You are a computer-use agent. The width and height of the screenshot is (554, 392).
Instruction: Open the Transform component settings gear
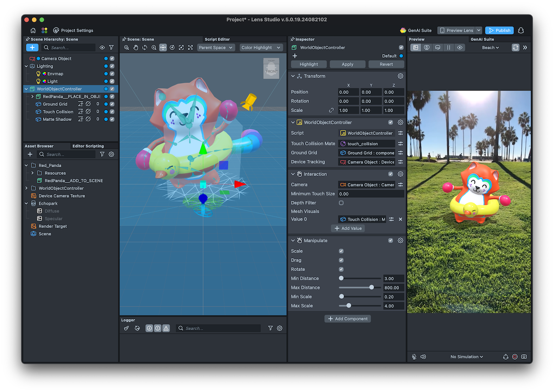click(400, 76)
